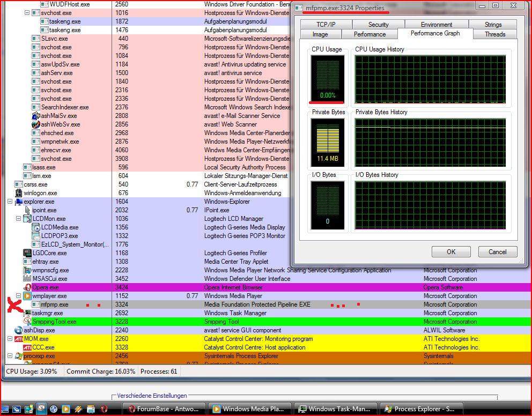Click the CCC.exe ATI icon

[x=27, y=347]
